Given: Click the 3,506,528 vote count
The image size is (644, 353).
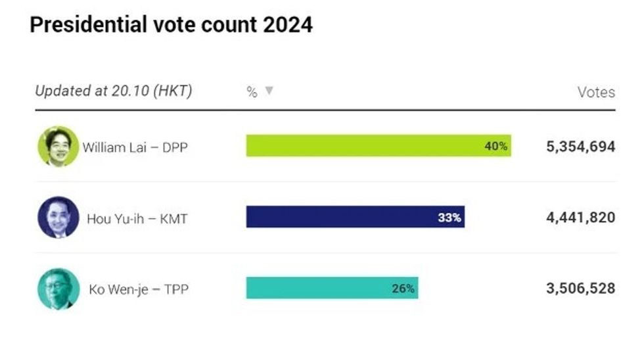Looking at the screenshot, I should click(x=580, y=289).
